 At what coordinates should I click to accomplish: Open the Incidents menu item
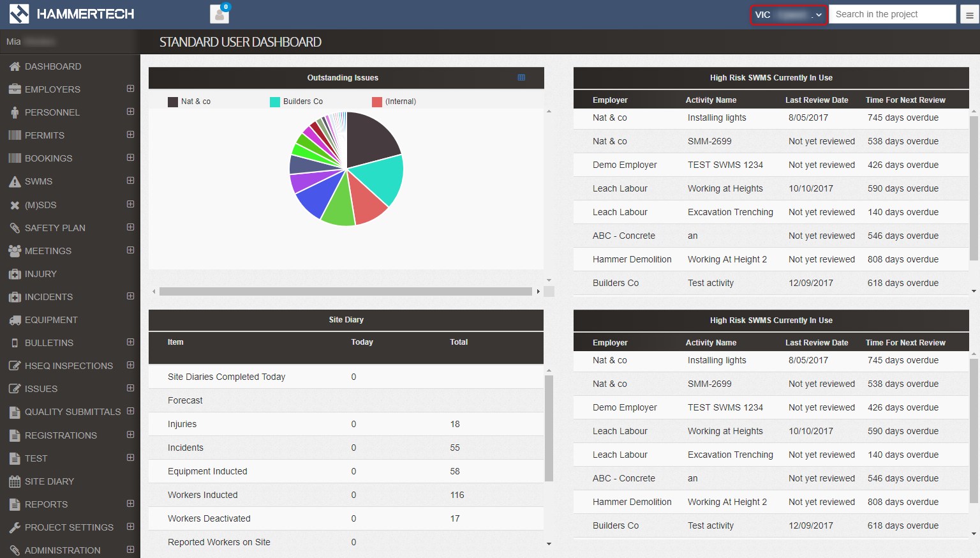48,297
